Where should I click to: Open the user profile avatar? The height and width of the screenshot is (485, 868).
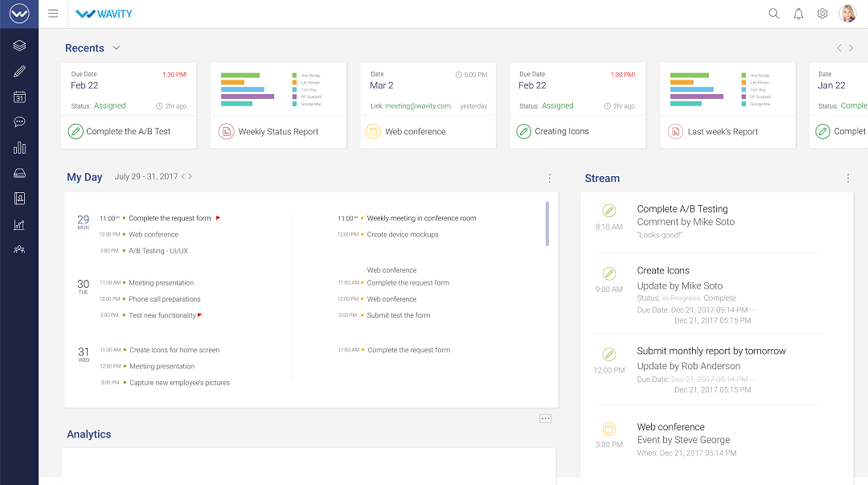tap(848, 14)
